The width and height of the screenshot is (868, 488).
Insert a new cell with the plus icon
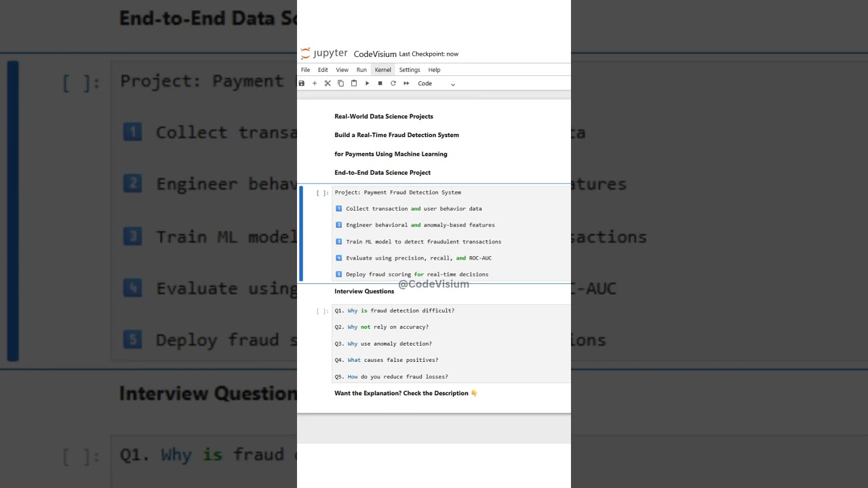click(315, 83)
